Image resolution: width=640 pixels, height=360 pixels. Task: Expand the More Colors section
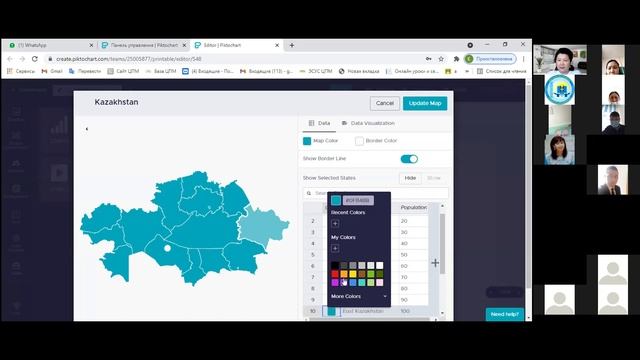coord(358,296)
